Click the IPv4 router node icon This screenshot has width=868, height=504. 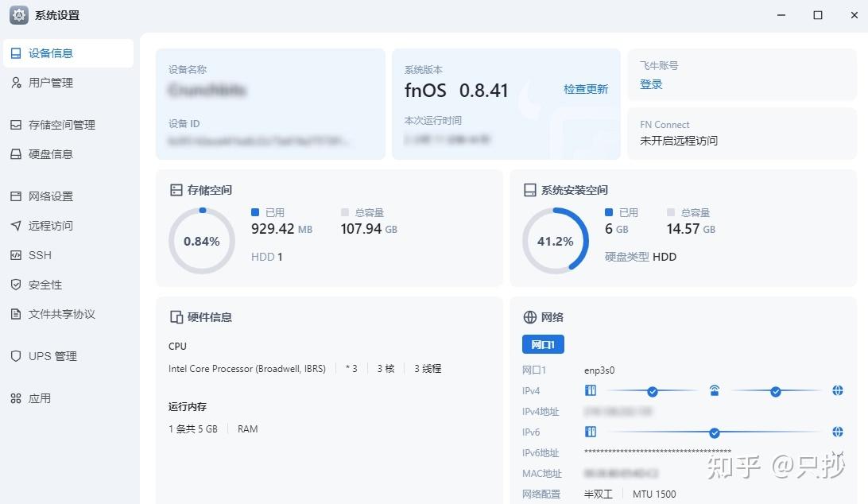pyautogui.click(x=715, y=391)
